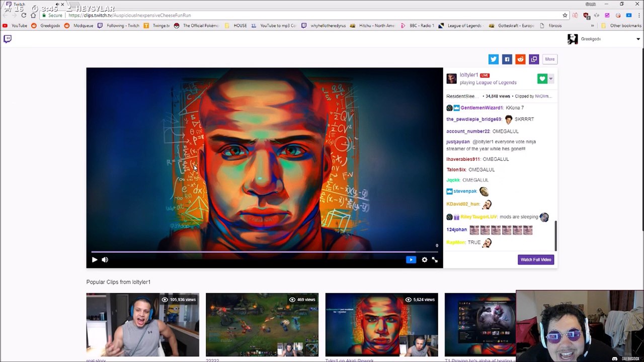Open the Twinge.tv bookmark

pyautogui.click(x=157, y=26)
